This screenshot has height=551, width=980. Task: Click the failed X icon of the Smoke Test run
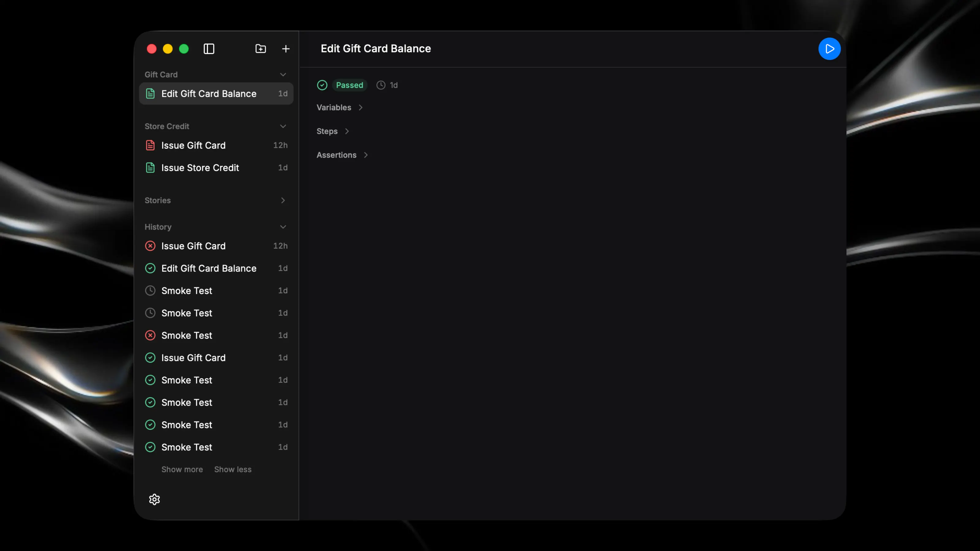150,335
